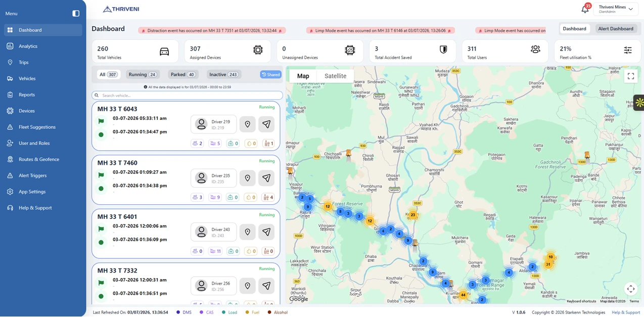Screen dimensions: 644x317
Task: Open Driver 243 profile button
Action: tap(214, 232)
